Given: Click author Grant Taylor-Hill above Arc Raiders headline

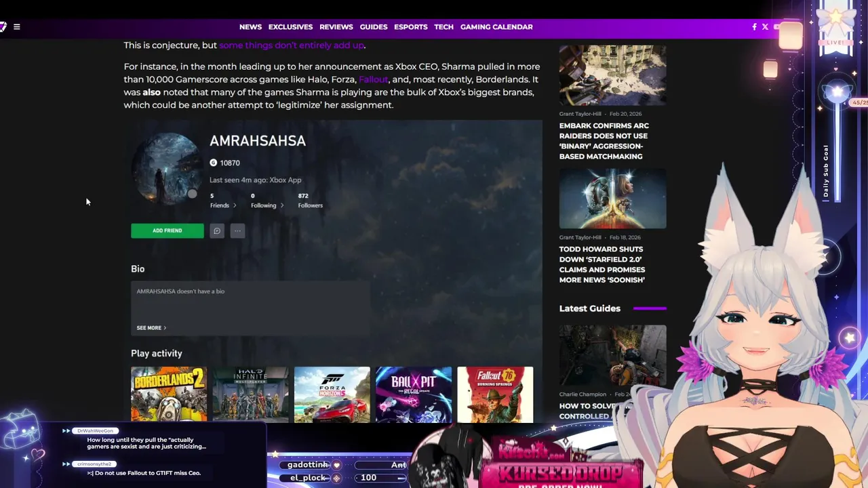Looking at the screenshot, I should click(580, 114).
